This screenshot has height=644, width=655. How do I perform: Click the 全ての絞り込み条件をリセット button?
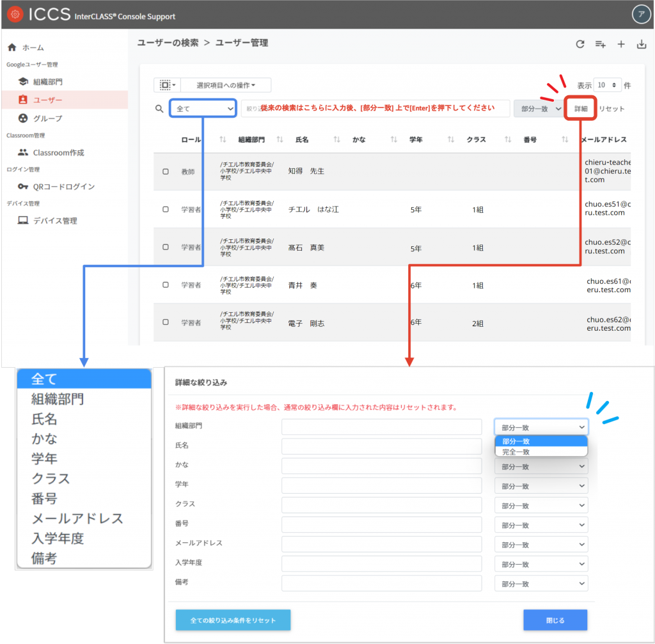click(x=233, y=620)
